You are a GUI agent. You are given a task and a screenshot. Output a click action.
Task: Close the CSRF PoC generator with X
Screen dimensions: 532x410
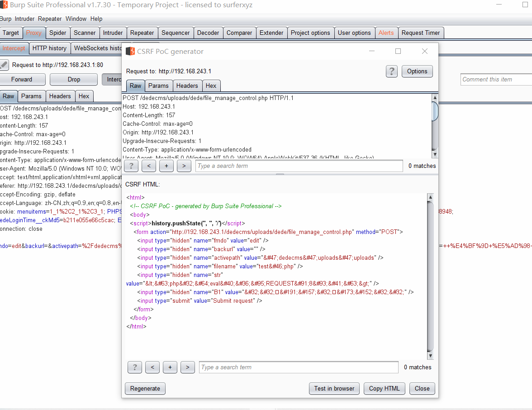(x=424, y=51)
